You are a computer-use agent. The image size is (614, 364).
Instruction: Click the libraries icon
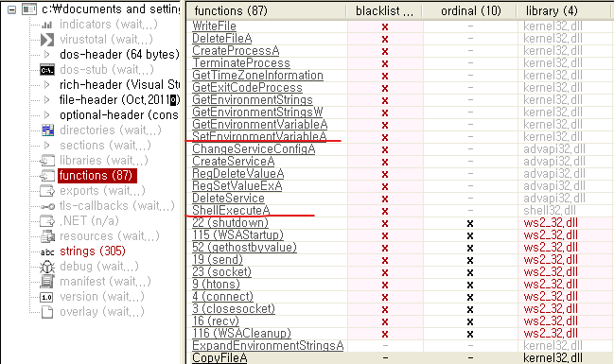pos(47,161)
